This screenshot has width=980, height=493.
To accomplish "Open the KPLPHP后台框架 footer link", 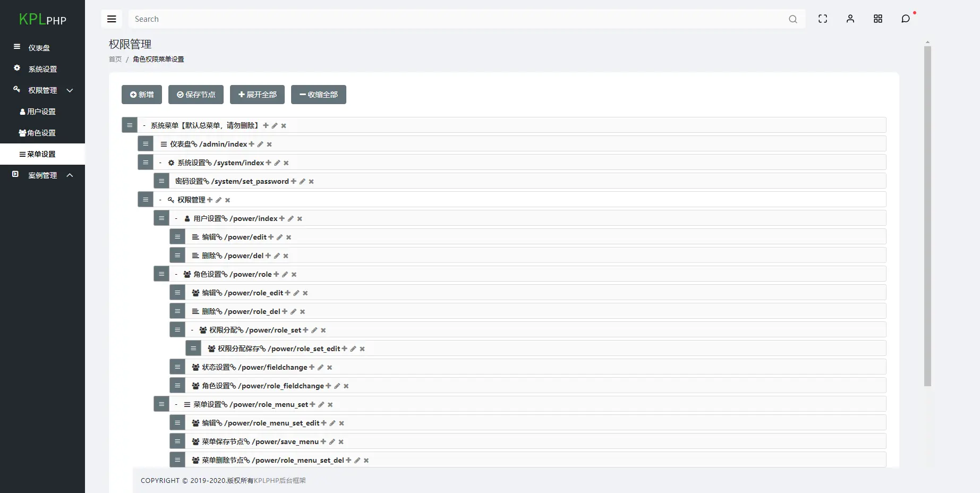I will [280, 481].
